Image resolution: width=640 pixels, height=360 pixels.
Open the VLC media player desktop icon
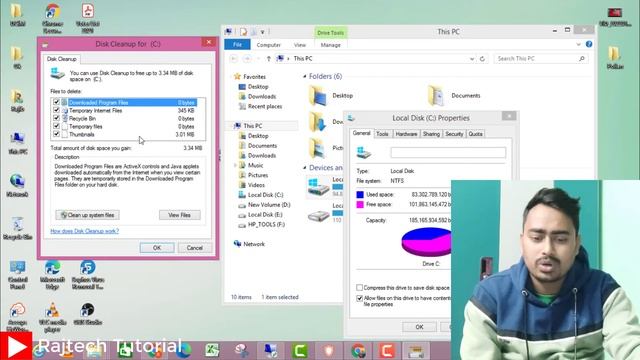(52, 318)
